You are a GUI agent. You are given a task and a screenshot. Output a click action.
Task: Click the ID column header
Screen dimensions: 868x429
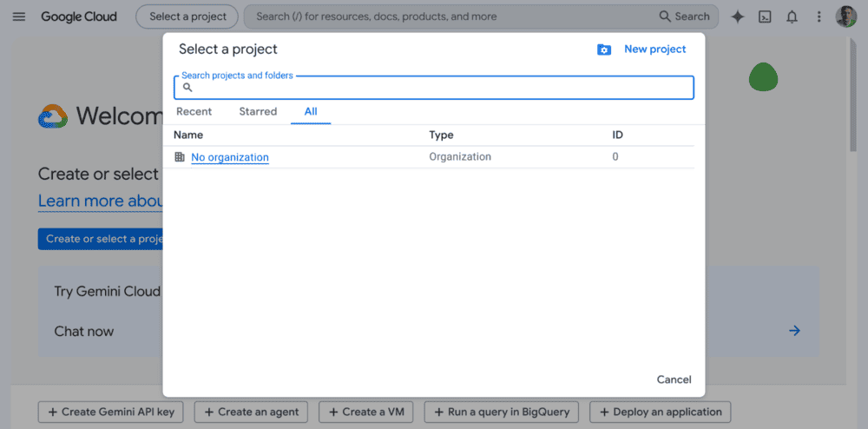tap(618, 135)
